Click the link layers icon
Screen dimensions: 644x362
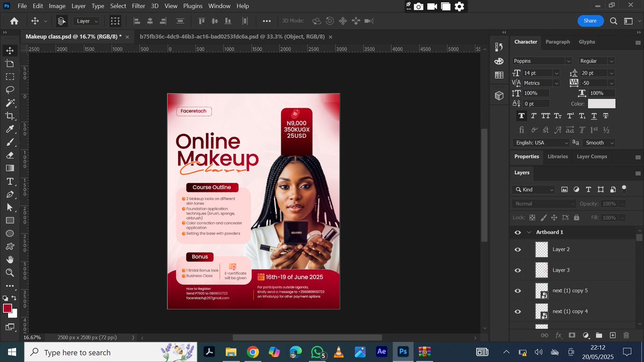pos(544,335)
